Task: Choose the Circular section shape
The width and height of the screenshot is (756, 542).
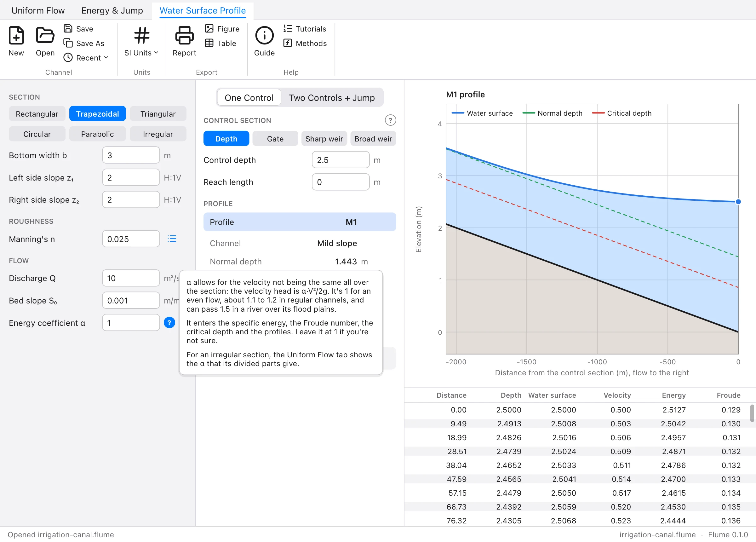Action: tap(37, 134)
